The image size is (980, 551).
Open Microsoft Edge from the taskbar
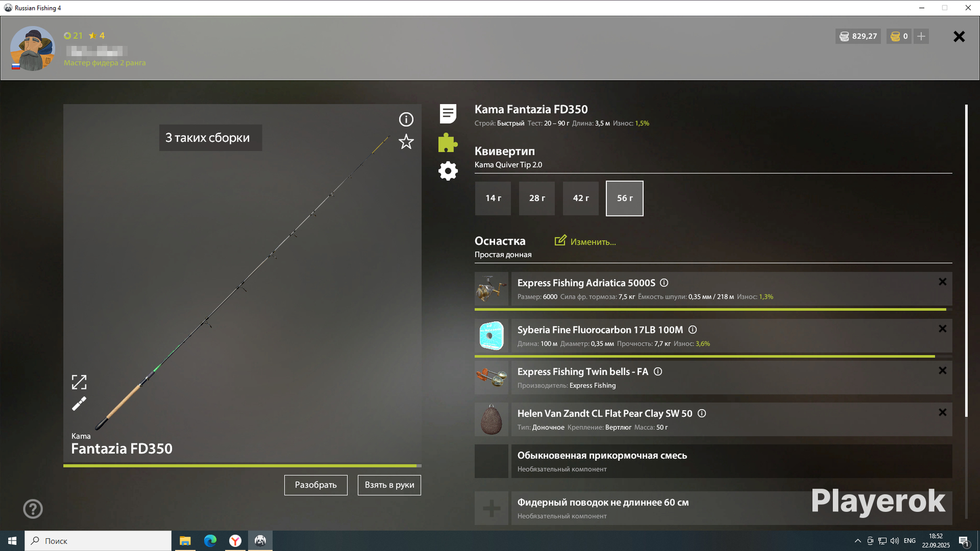coord(210,541)
